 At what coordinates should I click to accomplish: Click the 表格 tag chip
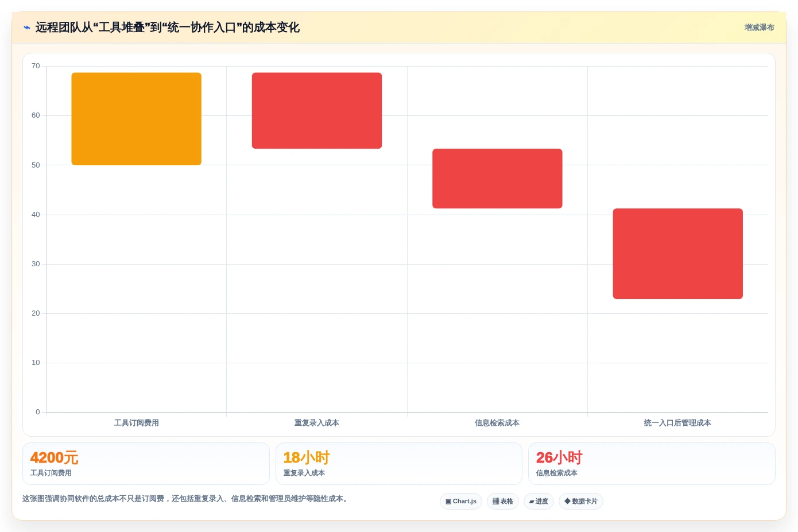[503, 501]
